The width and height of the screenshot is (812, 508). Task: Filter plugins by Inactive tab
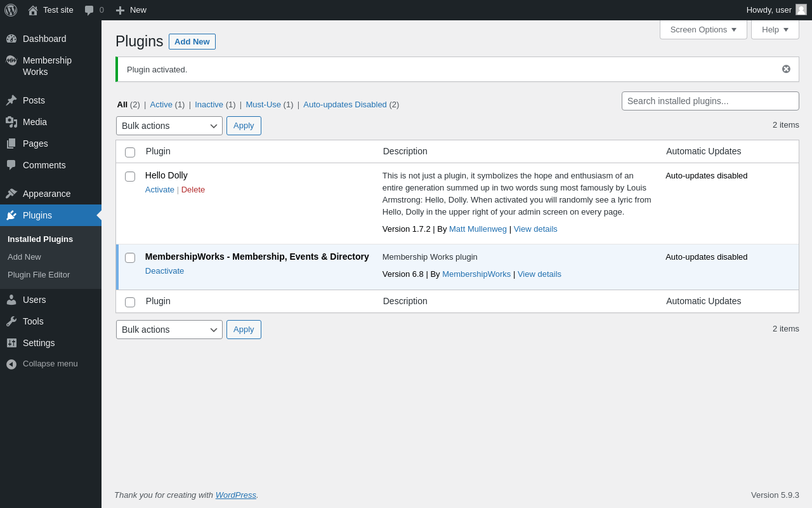pyautogui.click(x=209, y=105)
